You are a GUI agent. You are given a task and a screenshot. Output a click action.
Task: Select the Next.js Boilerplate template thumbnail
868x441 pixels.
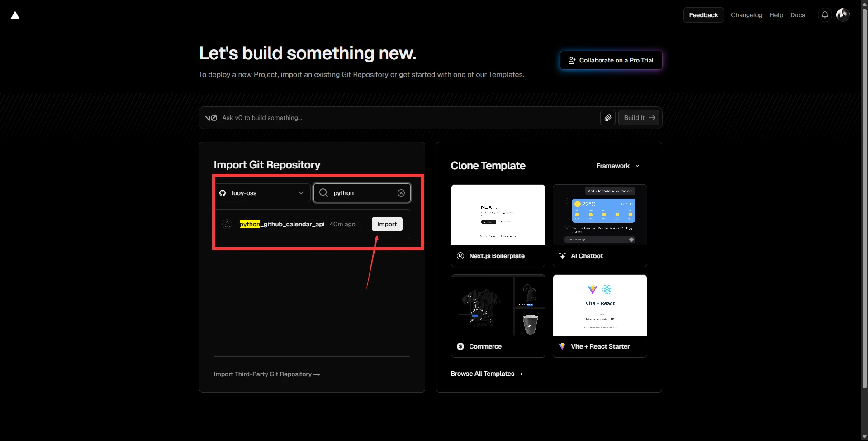498,215
